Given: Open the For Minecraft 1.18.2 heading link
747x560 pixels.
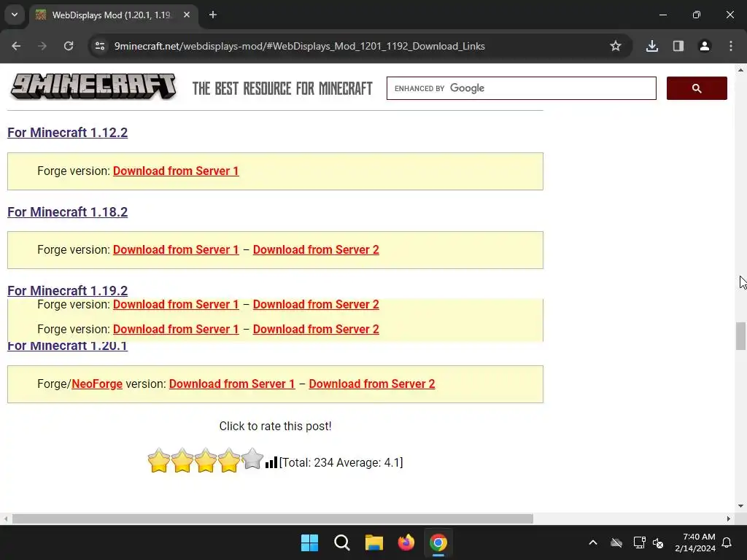Looking at the screenshot, I should click(x=68, y=212).
